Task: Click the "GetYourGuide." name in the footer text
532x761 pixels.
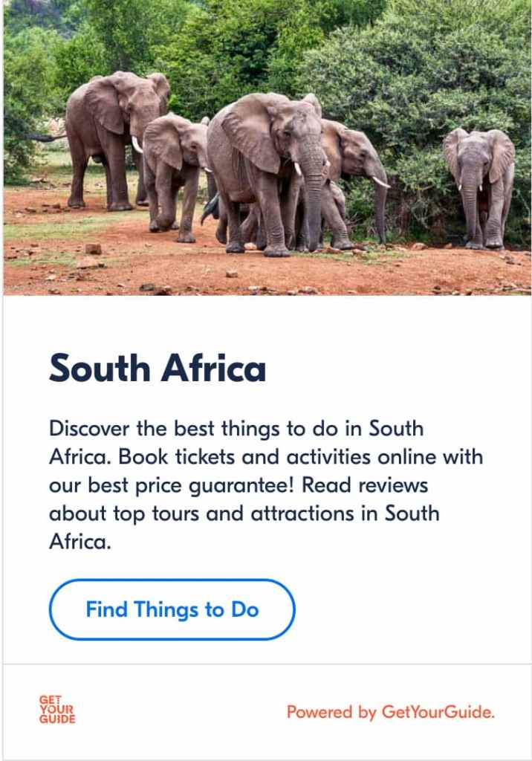Action: [x=438, y=712]
